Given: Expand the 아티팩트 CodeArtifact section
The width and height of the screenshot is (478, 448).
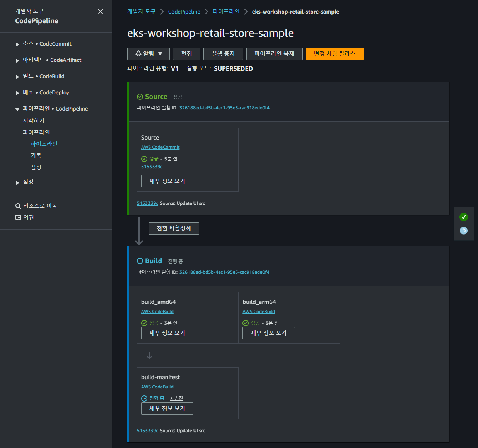Looking at the screenshot, I should pos(17,61).
